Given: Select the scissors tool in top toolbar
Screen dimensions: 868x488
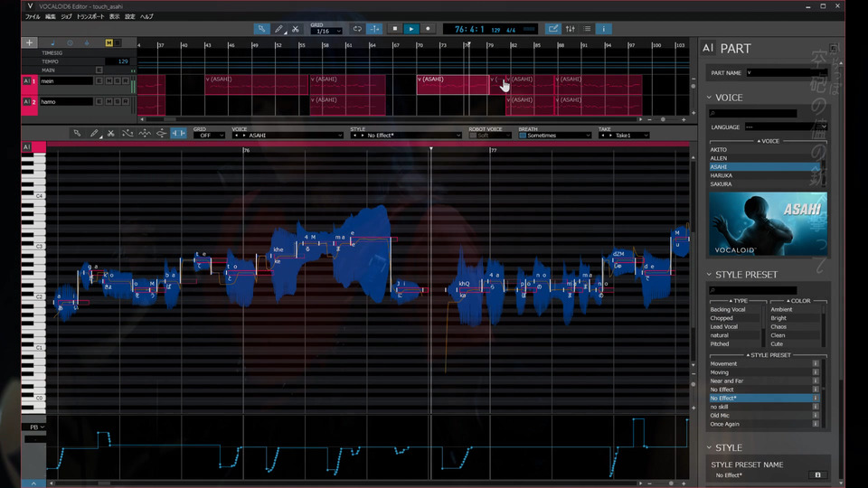Looking at the screenshot, I should pyautogui.click(x=296, y=29).
